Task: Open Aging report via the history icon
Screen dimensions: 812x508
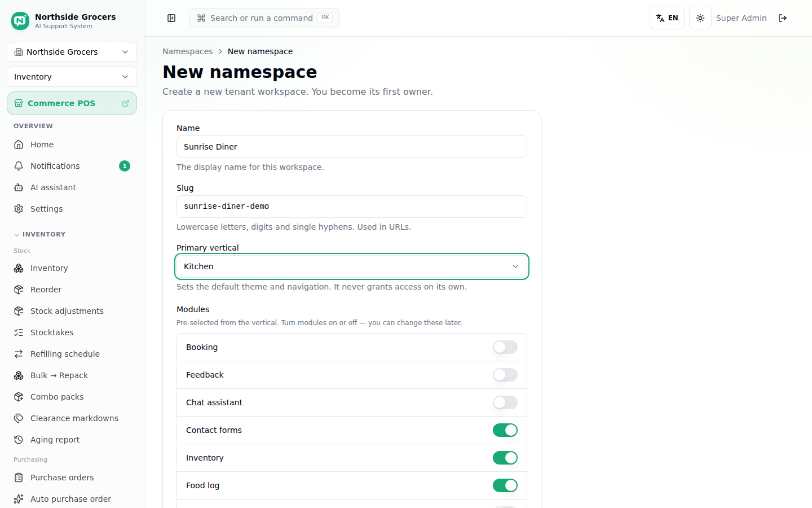Action: click(x=19, y=440)
